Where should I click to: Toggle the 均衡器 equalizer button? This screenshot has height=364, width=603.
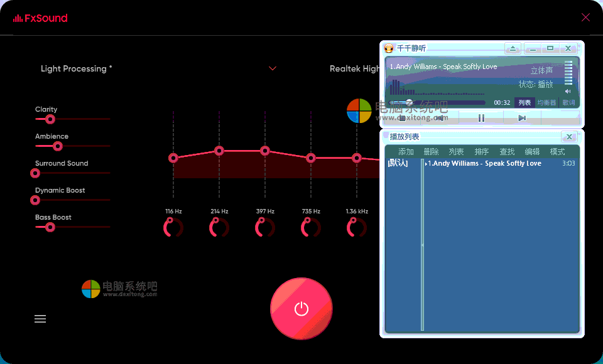point(546,103)
